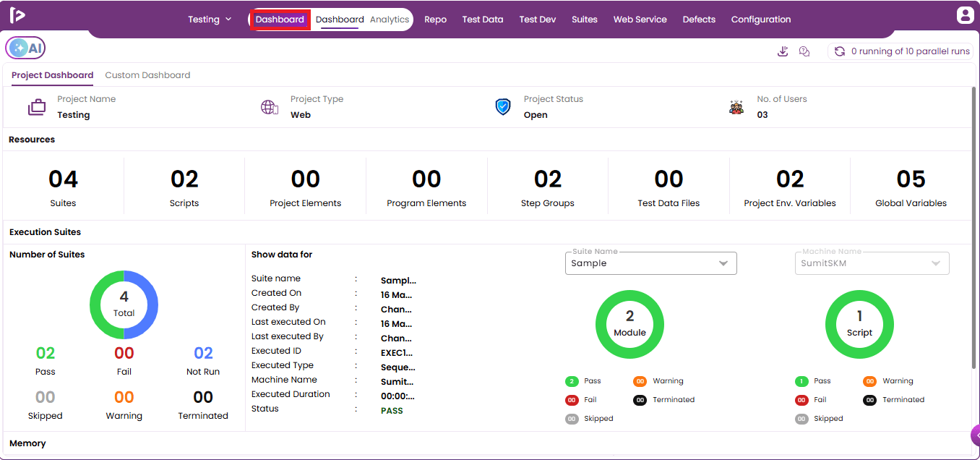
Task: Open the Test Dev menu
Action: [x=538, y=20]
